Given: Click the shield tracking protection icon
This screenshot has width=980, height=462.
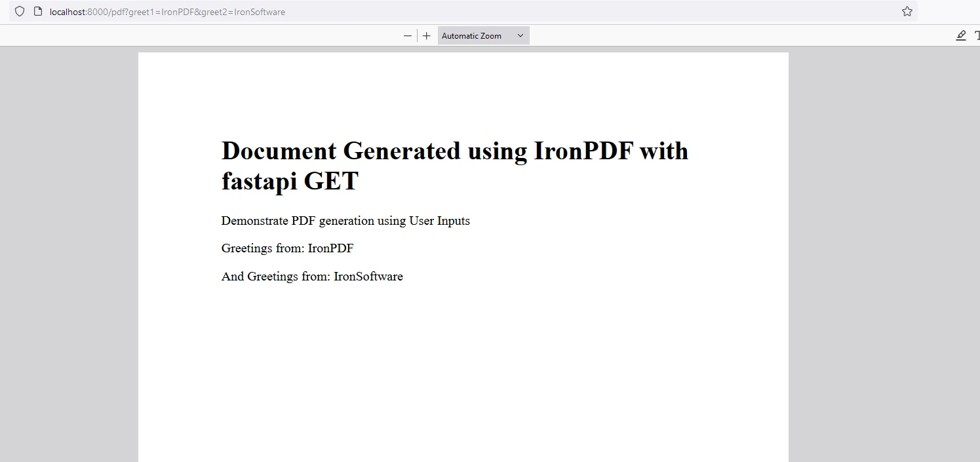Looking at the screenshot, I should pyautogui.click(x=20, y=11).
